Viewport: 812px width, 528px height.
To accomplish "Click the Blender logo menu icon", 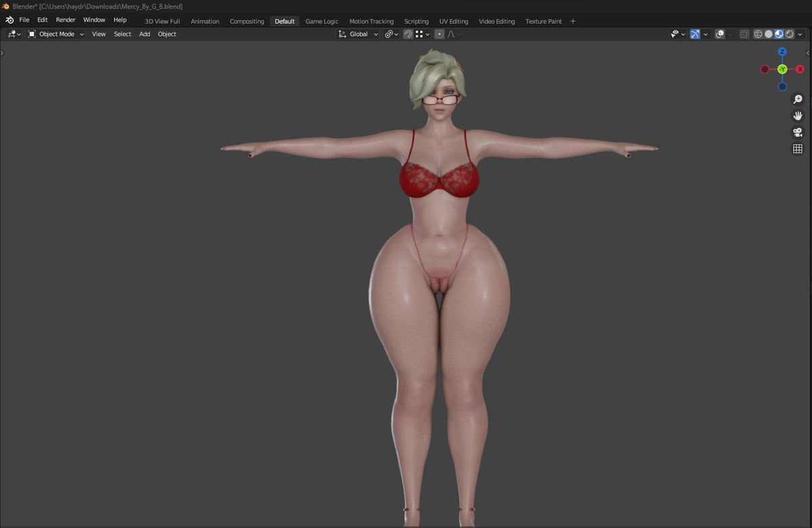I will point(9,20).
